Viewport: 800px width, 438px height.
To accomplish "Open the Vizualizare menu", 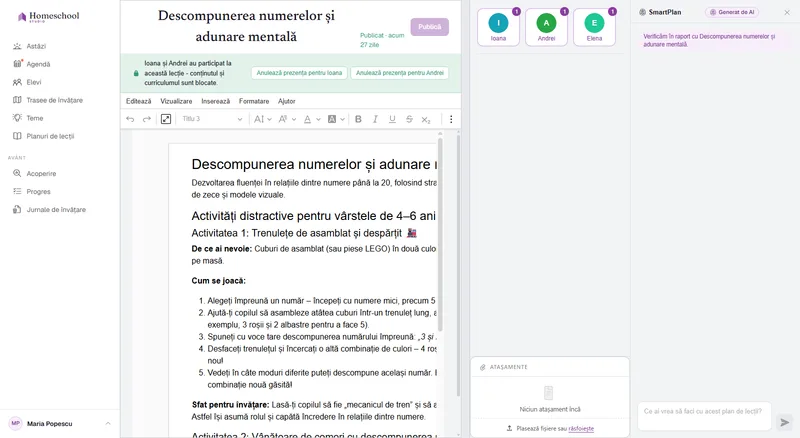I will (x=176, y=101).
